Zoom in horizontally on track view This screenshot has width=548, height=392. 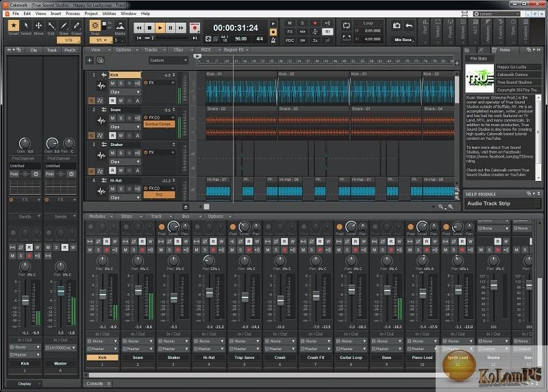pos(451,207)
